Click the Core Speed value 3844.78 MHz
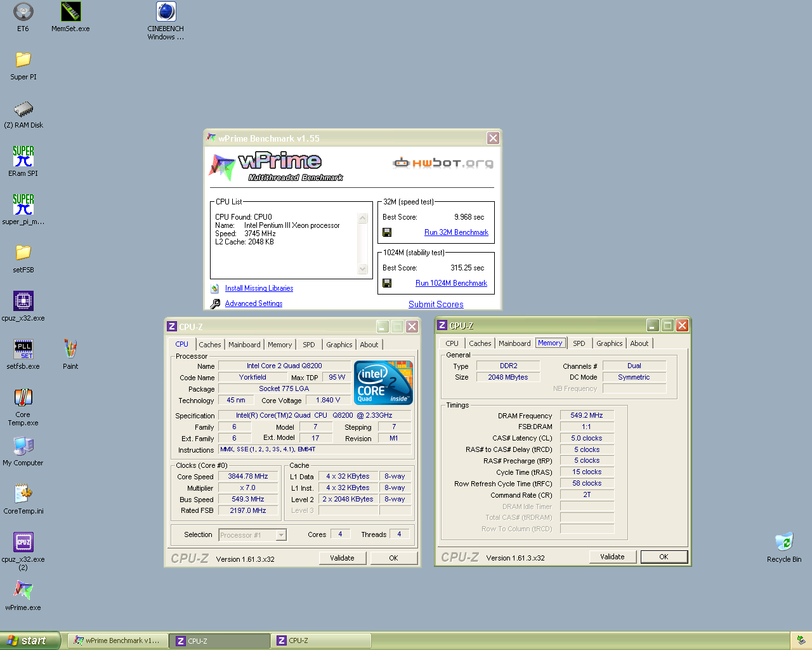Viewport: 812px width, 650px height. pyautogui.click(x=248, y=476)
